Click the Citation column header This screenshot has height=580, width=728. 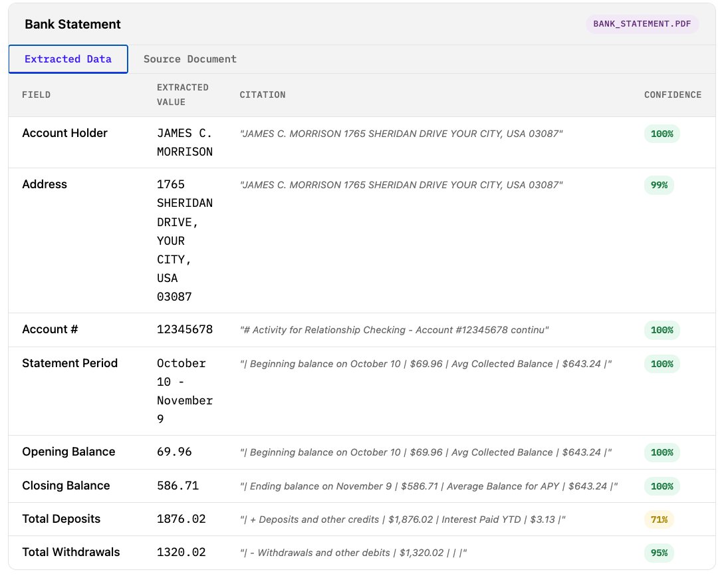click(262, 95)
